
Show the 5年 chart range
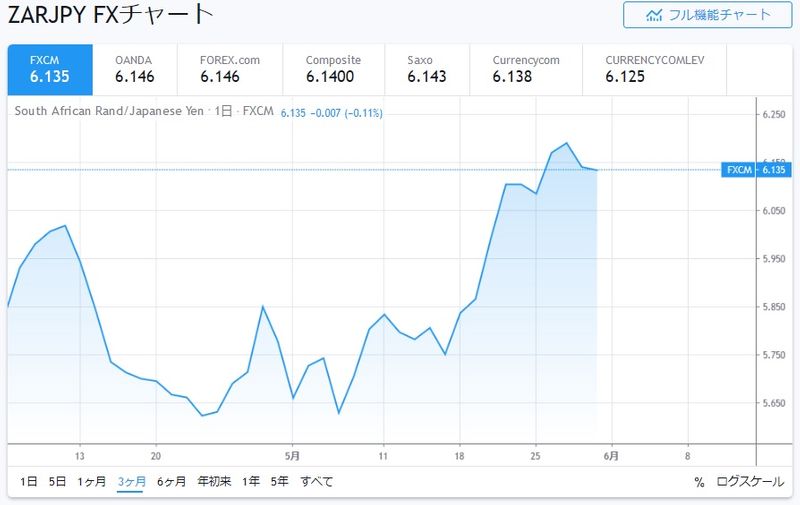280,482
